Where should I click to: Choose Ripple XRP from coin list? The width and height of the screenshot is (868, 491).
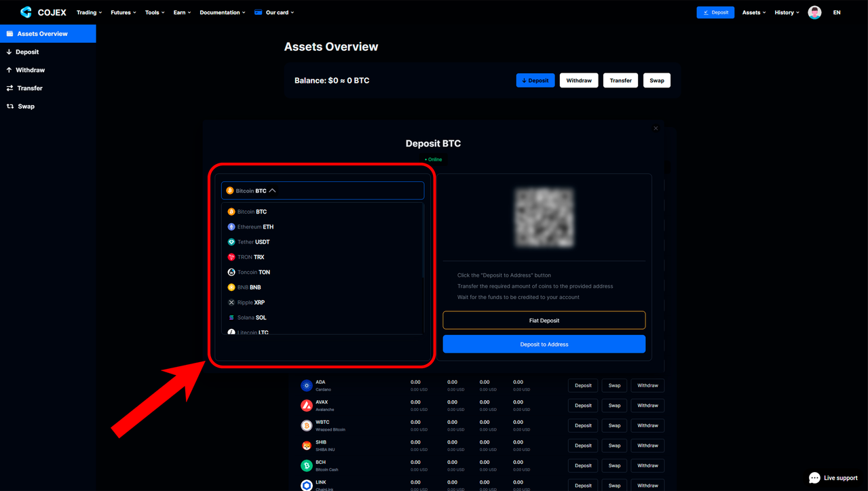(x=323, y=302)
